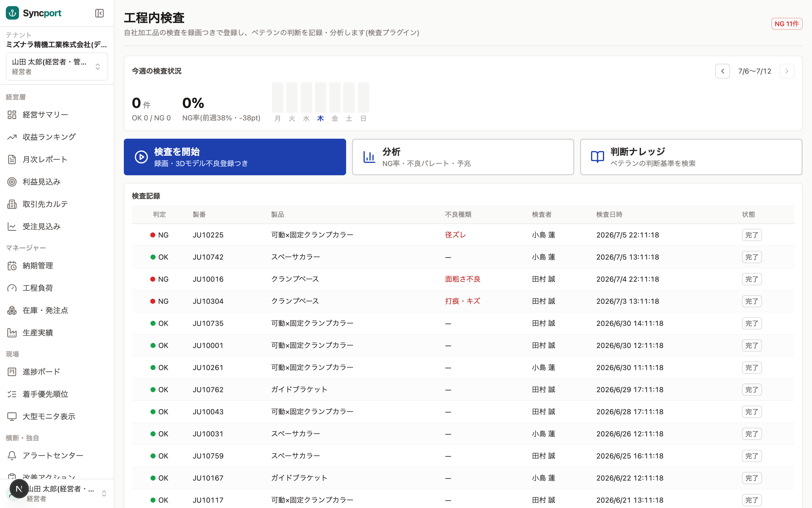Expand the 山田 太郎 role selector dropdown
This screenshot has width=812, height=508.
[x=57, y=67]
